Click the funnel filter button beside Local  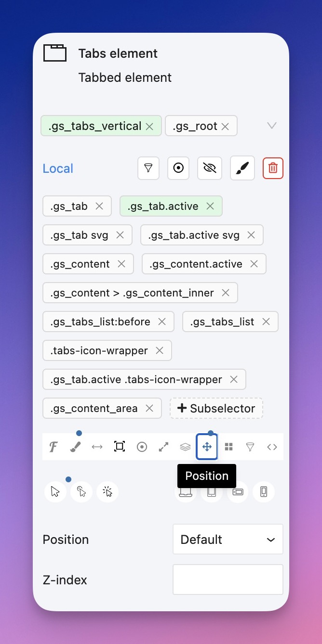tap(148, 168)
